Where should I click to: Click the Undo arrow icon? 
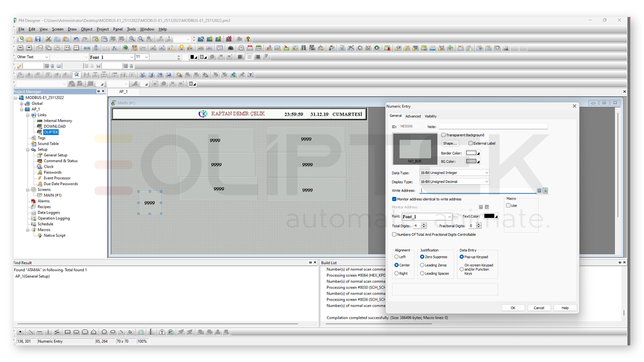(x=76, y=39)
